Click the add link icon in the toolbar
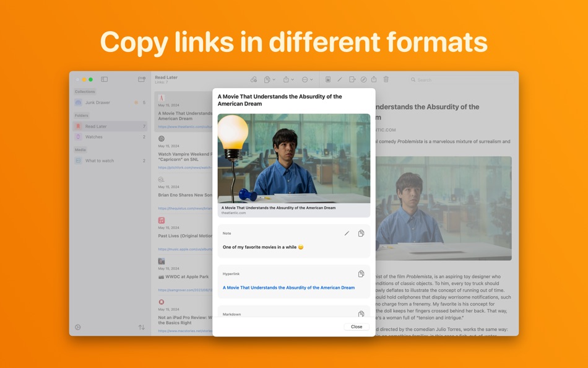The height and width of the screenshot is (368, 588). tap(254, 79)
